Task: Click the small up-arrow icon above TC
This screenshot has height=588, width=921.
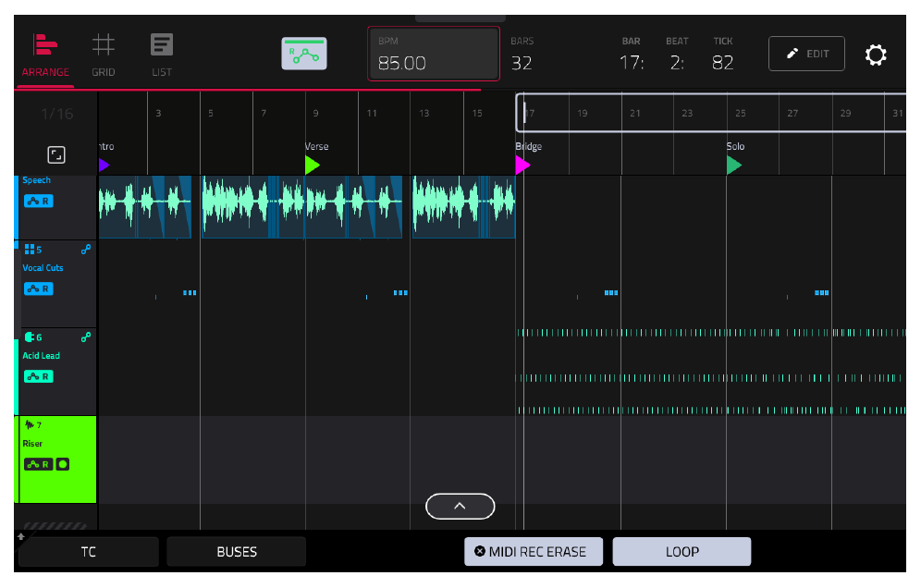Action: [21, 536]
